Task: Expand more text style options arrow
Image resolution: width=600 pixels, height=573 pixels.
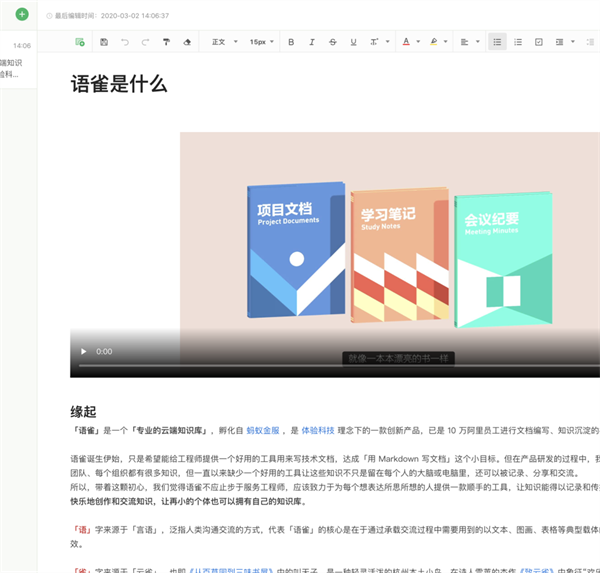Action: 387,42
